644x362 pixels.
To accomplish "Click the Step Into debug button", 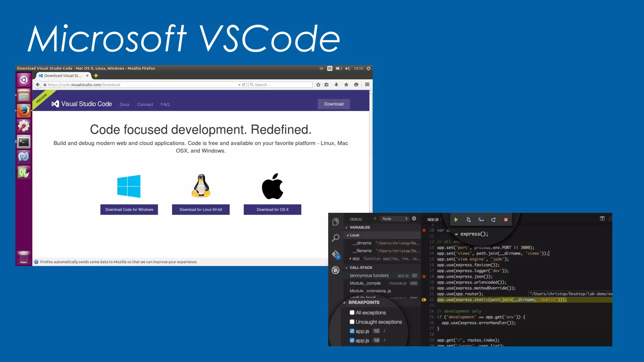I will click(481, 220).
